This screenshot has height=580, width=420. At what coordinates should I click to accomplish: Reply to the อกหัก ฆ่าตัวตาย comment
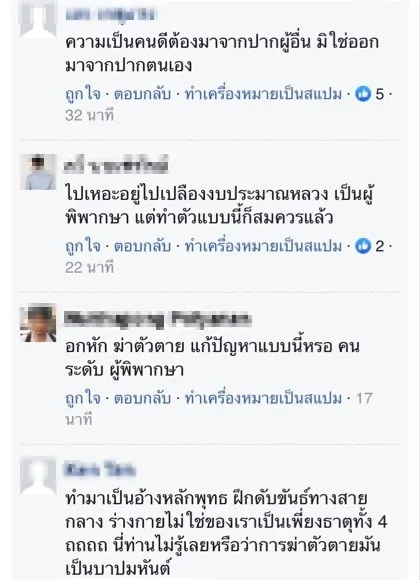click(142, 399)
